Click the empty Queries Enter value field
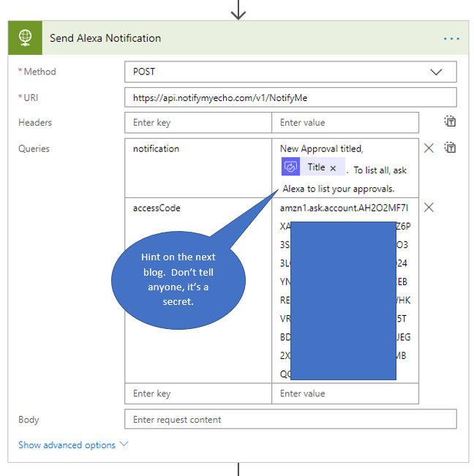 coord(345,393)
